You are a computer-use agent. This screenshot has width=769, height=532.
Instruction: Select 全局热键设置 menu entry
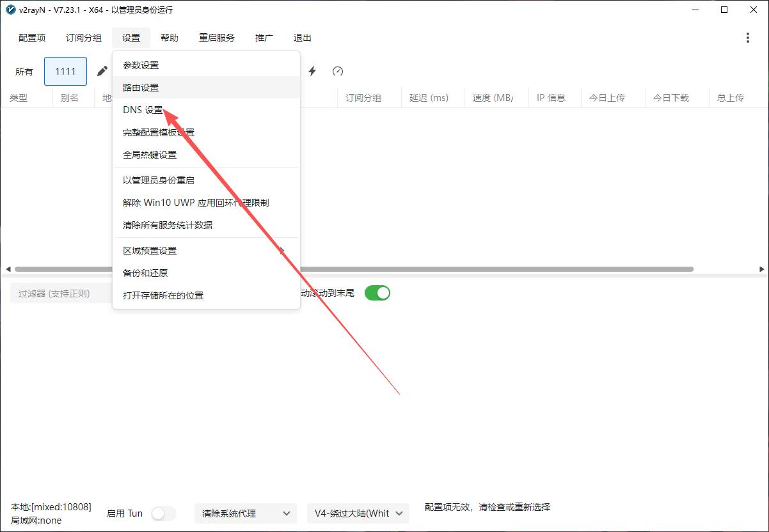point(206,155)
